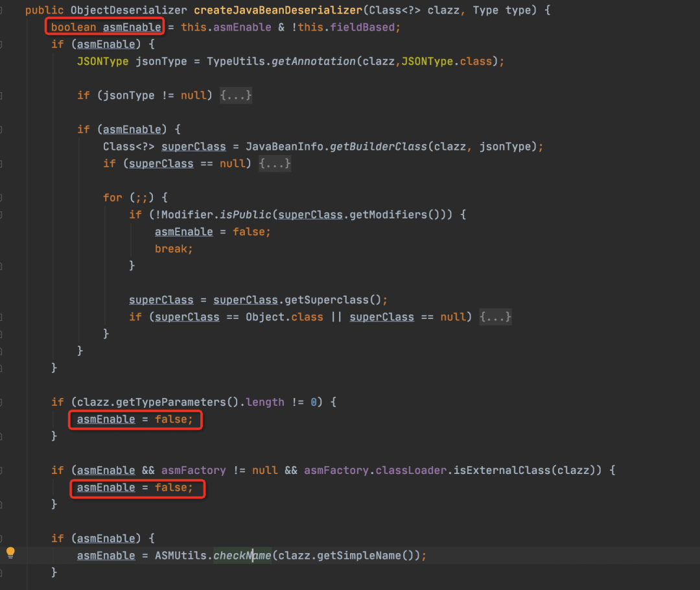Click the ObjectDeserializer return type

point(128,10)
